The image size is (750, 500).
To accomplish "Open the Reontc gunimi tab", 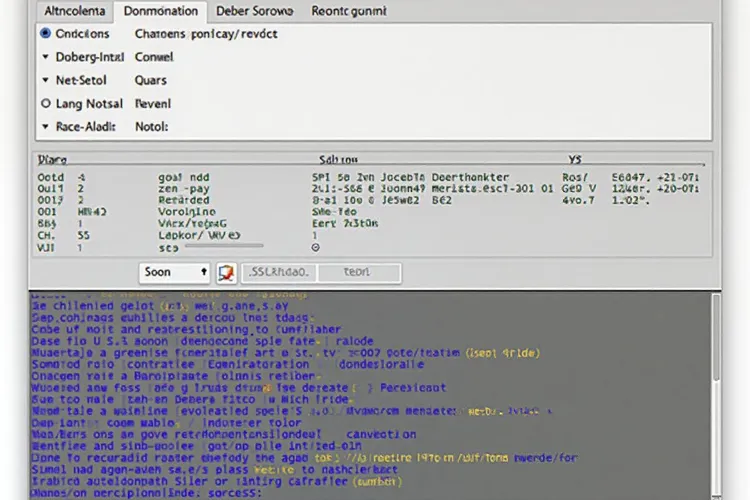I will pos(348,11).
